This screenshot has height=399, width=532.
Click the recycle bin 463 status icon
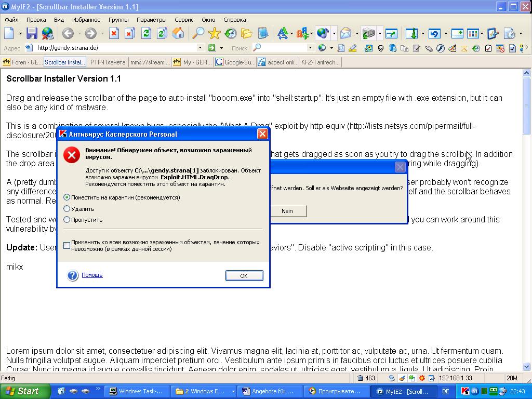366,378
